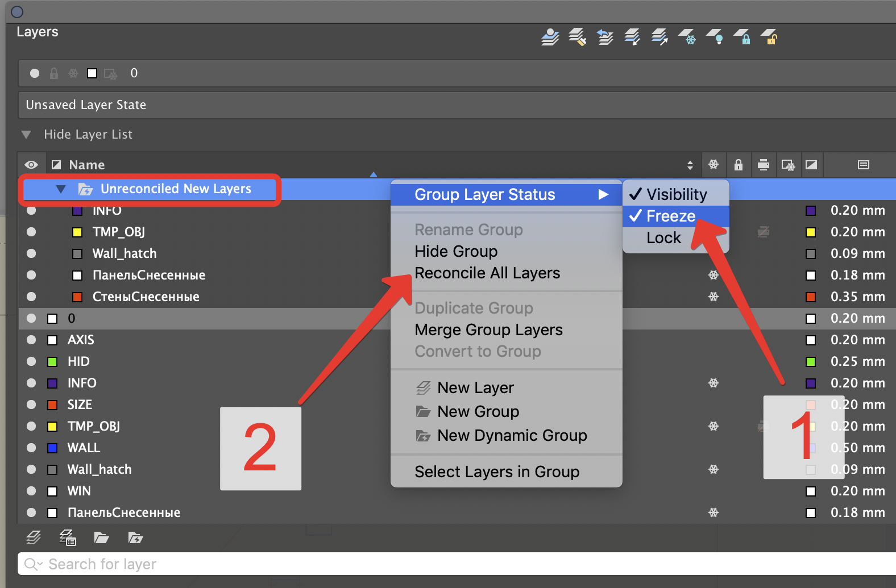Click the blue swatch left of the WALL layer name
The image size is (896, 588).
[52, 448]
